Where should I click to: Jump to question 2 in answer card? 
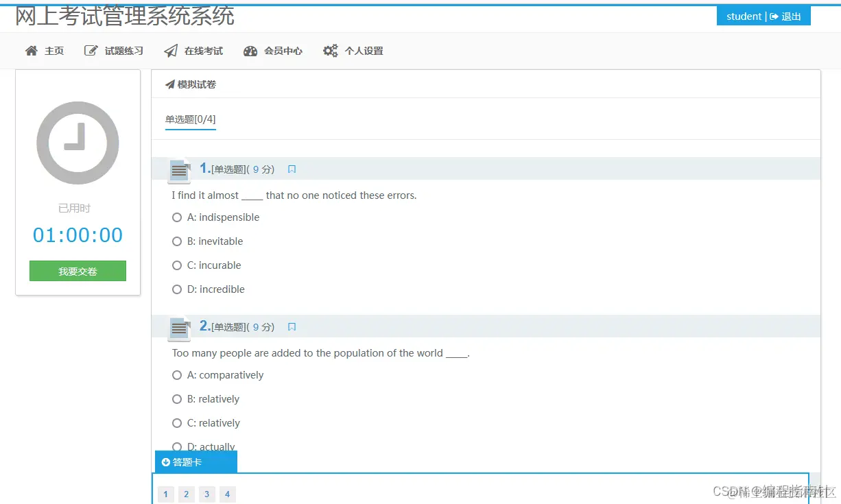187,494
